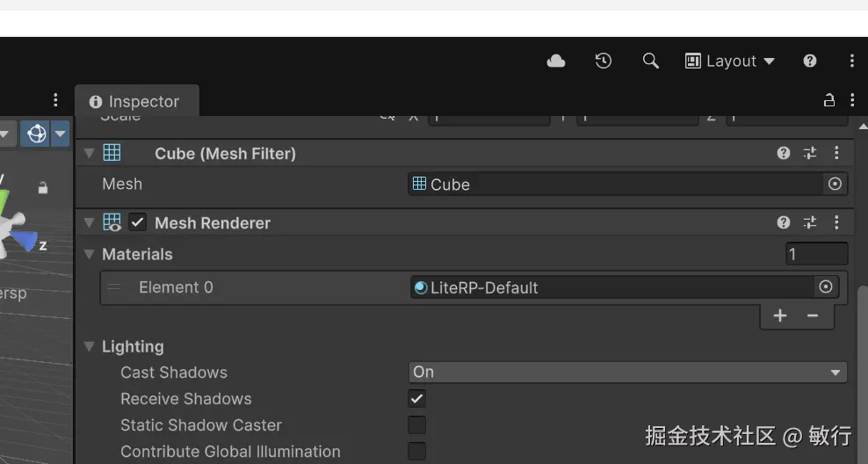Open the cloud services icon
The width and height of the screenshot is (868, 464).
(556, 61)
